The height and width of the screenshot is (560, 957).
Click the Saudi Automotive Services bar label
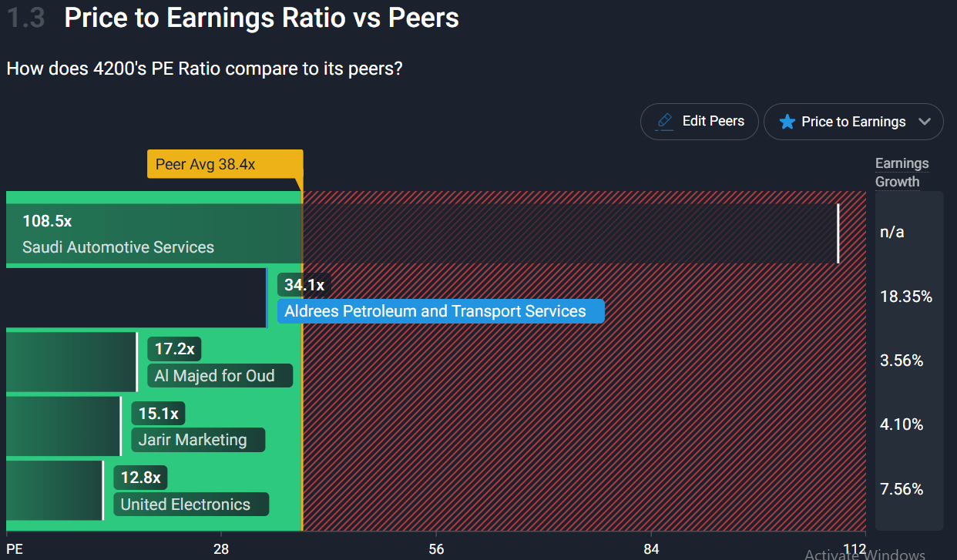click(x=118, y=247)
